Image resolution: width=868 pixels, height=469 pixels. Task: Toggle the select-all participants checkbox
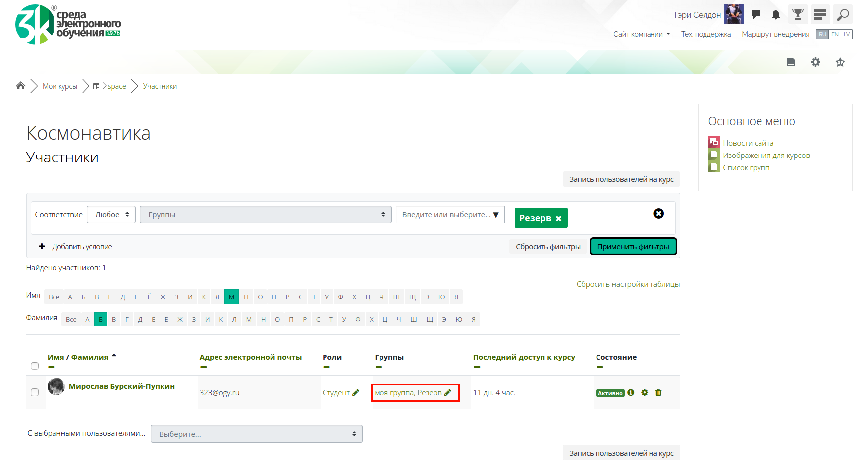point(35,366)
